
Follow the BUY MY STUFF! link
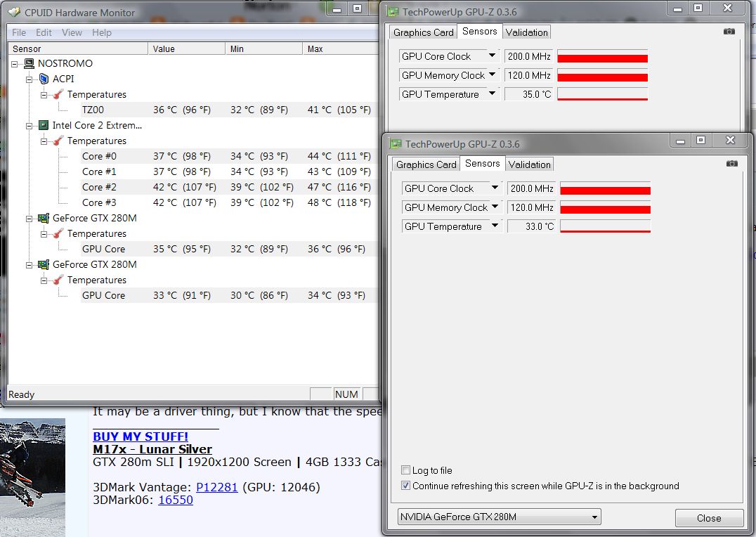tap(141, 436)
